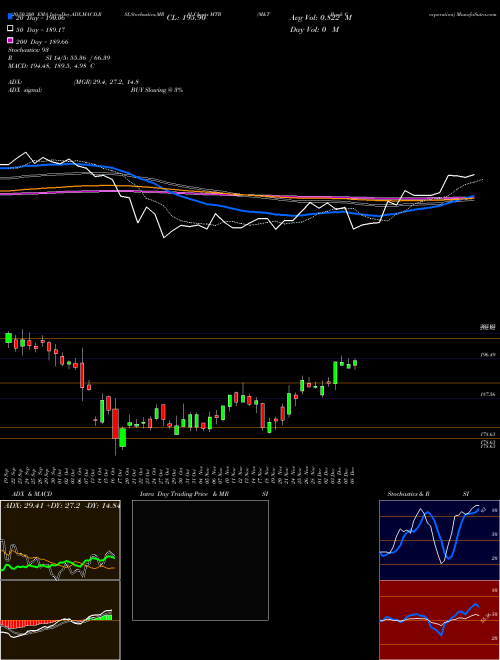Click the blue 20 Day EMA legend swatch
The image size is (500, 660).
(x=10, y=16)
